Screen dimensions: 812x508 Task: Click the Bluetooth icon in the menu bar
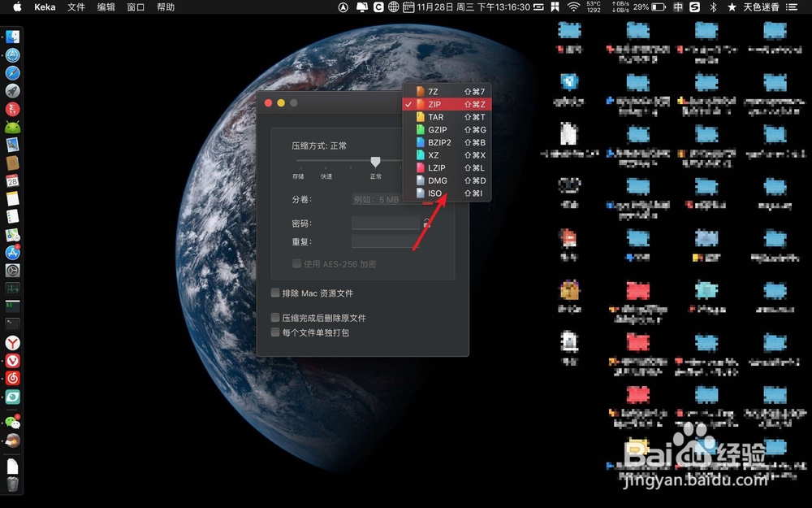(x=712, y=7)
